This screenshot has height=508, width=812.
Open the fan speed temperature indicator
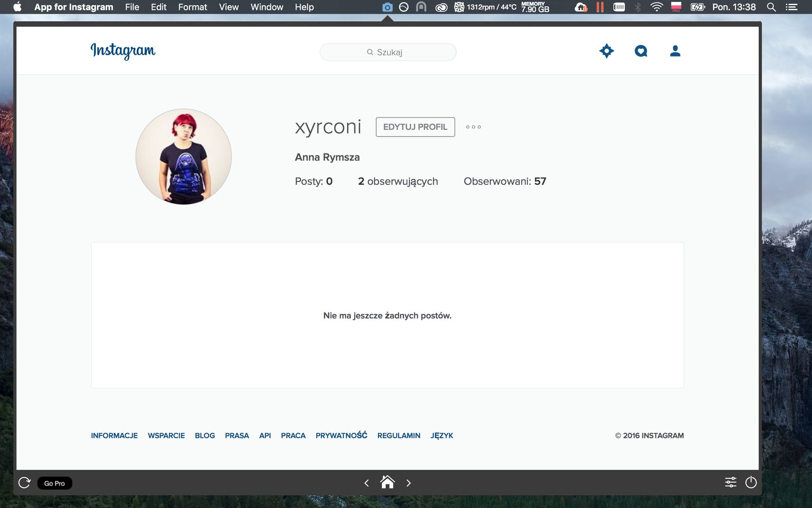pos(485,7)
